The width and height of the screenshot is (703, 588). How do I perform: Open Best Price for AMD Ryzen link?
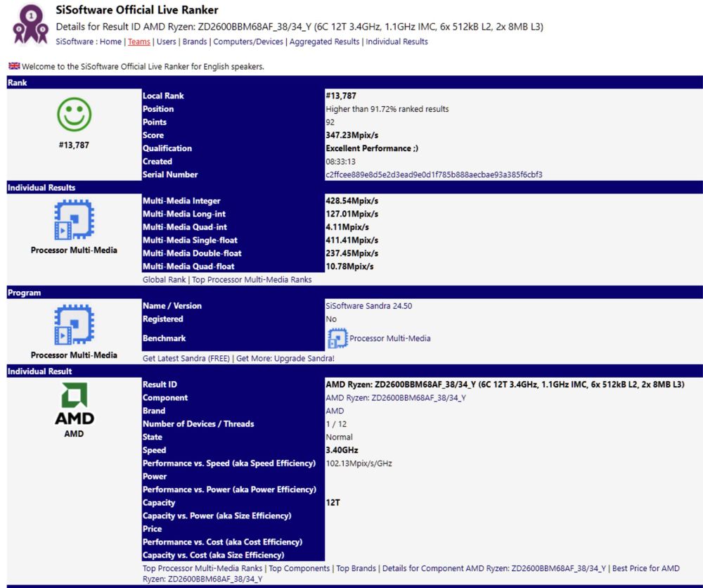tap(645, 568)
